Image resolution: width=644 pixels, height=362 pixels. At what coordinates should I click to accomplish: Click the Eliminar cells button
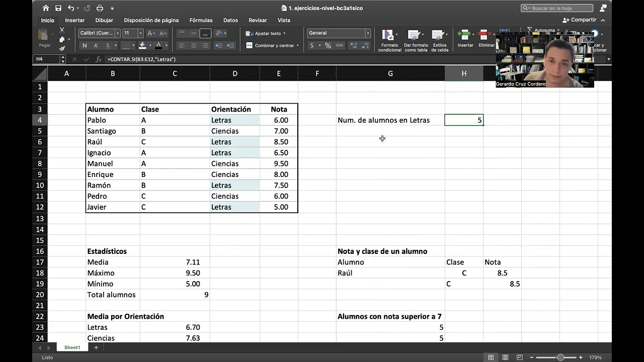[486, 39]
